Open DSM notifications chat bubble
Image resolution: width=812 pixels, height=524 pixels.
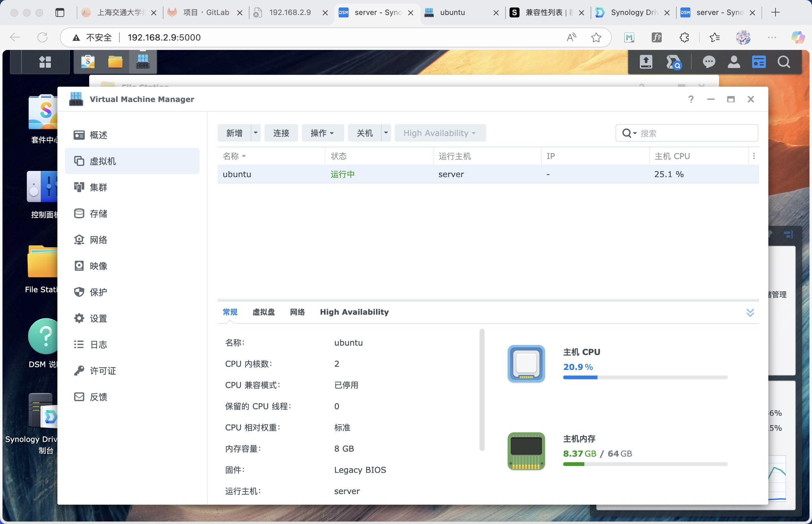(x=709, y=62)
